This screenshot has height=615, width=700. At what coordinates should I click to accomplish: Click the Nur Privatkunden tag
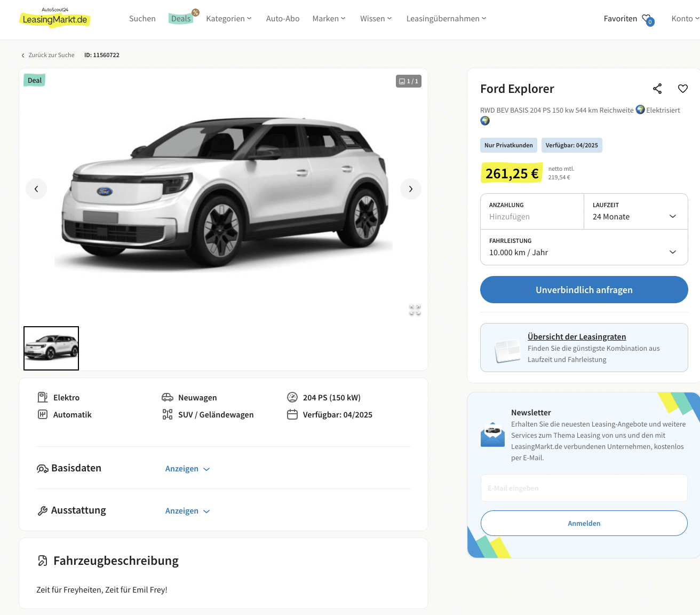[x=508, y=145]
